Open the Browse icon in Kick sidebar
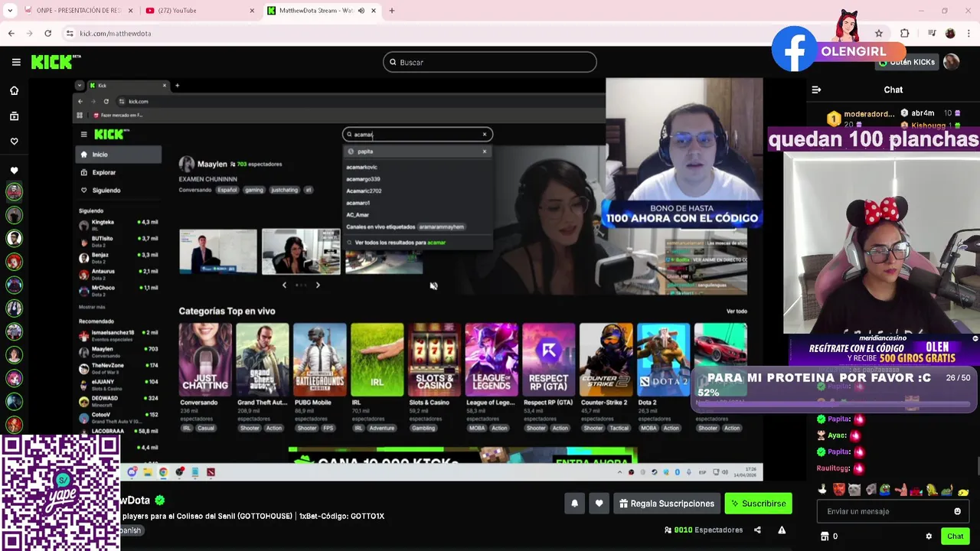The width and height of the screenshot is (980, 551). (x=14, y=116)
